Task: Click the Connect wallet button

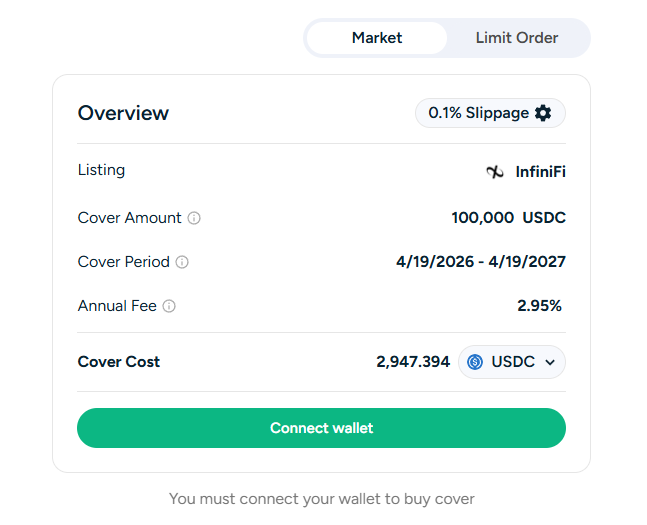Action: [x=321, y=428]
